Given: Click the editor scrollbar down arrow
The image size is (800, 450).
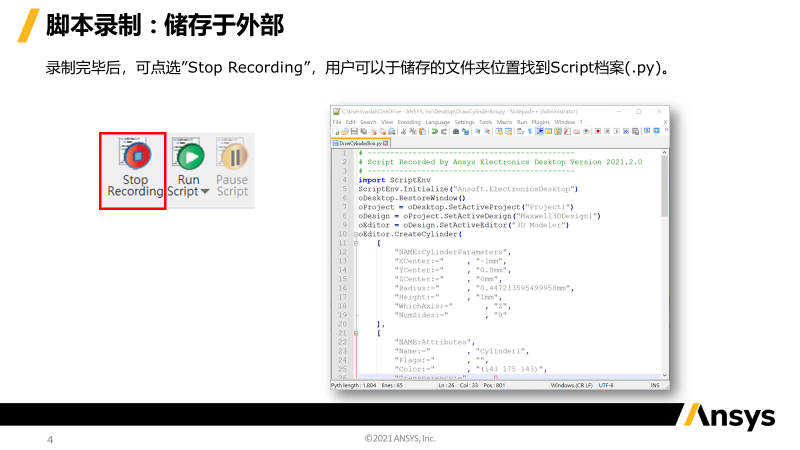Looking at the screenshot, I should [664, 376].
